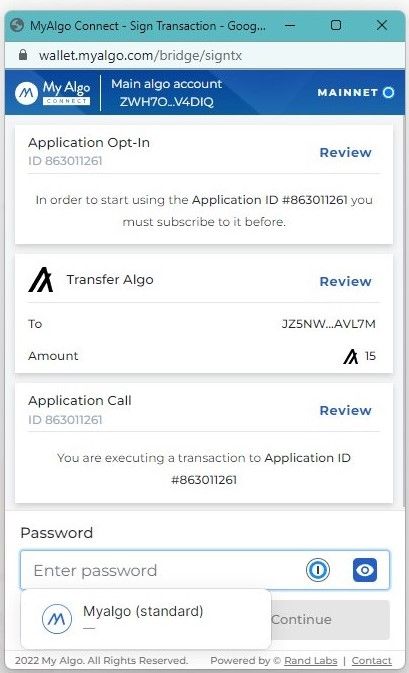
Task: Click the globe icon in window title bar
Action: click(x=17, y=25)
